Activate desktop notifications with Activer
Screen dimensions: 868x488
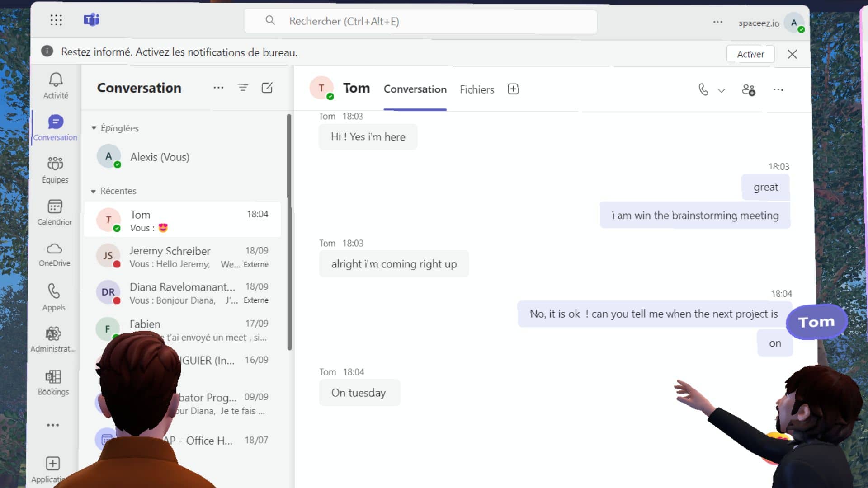pyautogui.click(x=750, y=54)
